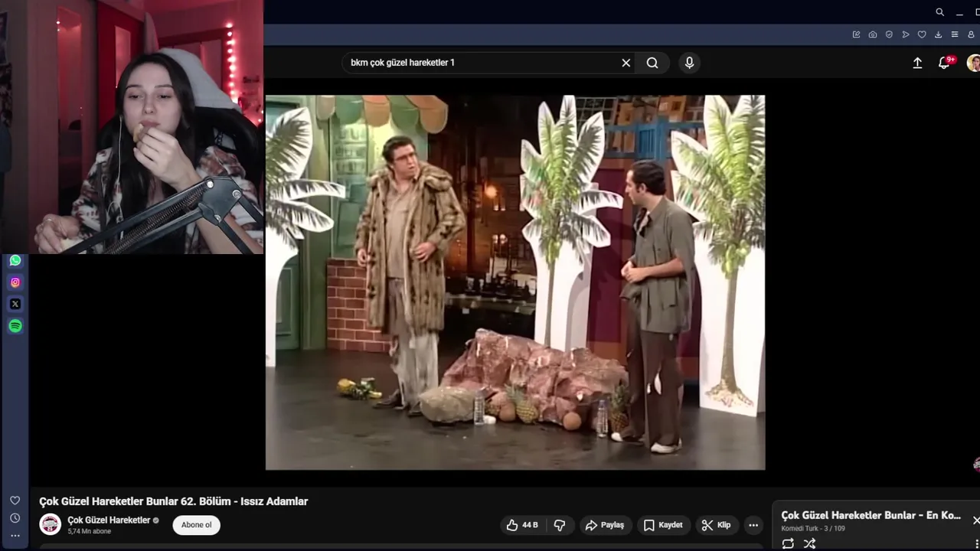
Task: Close the playlist panel
Action: tap(975, 520)
